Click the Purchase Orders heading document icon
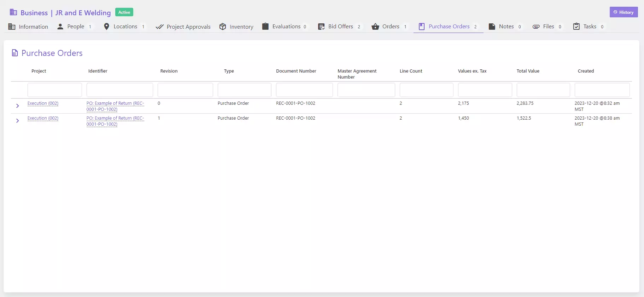The height and width of the screenshot is (297, 644). pos(15,53)
